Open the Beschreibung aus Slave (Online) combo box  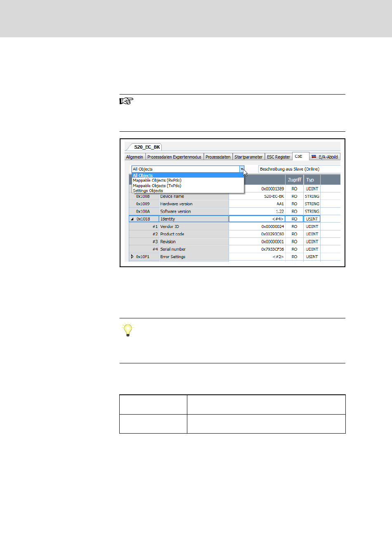point(299,169)
